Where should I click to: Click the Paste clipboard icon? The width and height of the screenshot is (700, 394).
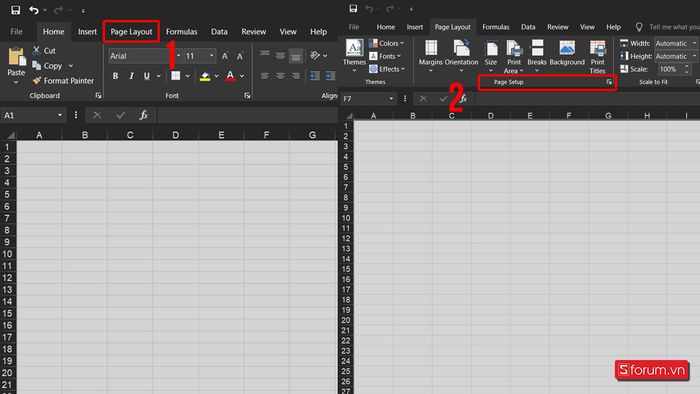(x=17, y=58)
